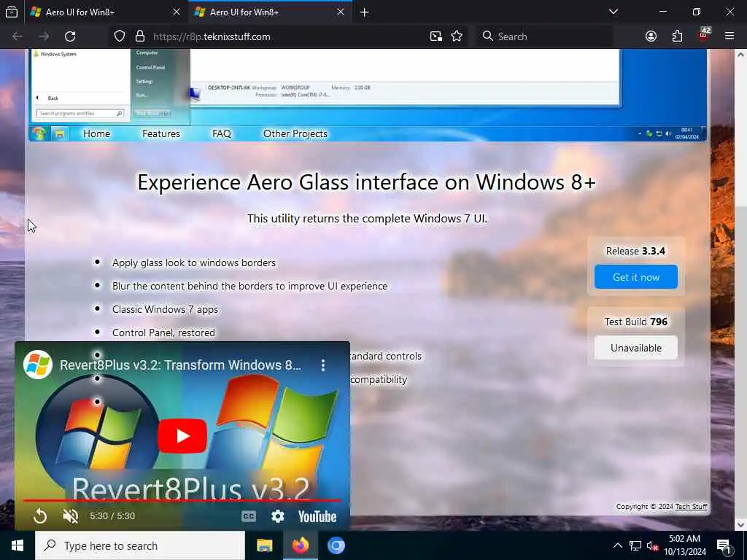747x560 pixels.
Task: Switch to first Aero UI for Win8+ tab
Action: (x=106, y=12)
